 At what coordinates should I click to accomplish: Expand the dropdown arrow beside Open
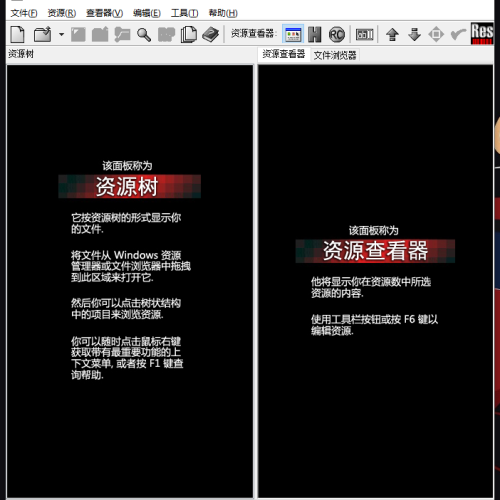click(61, 34)
